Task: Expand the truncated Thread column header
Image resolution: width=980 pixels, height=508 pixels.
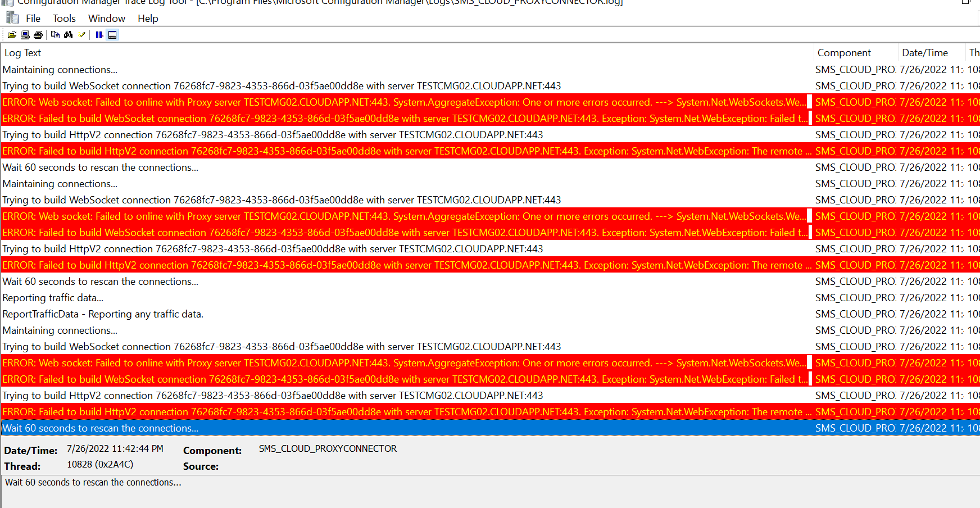Action: click(975, 52)
